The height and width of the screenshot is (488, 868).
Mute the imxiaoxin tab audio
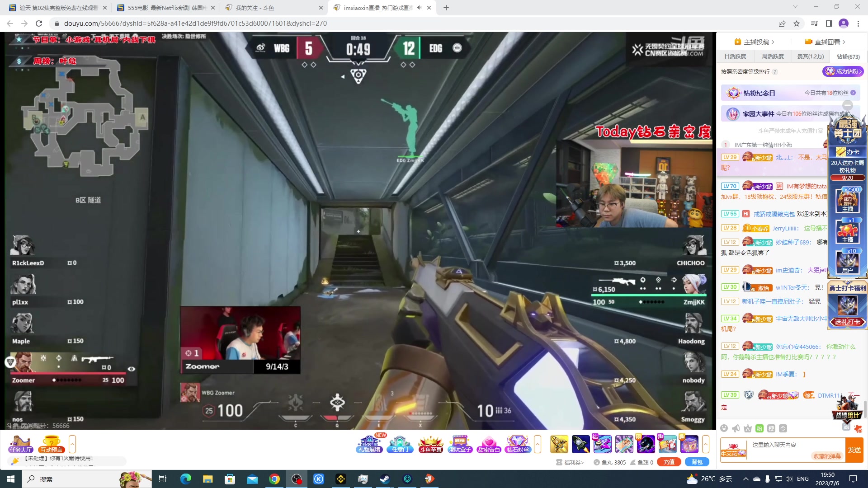point(419,8)
